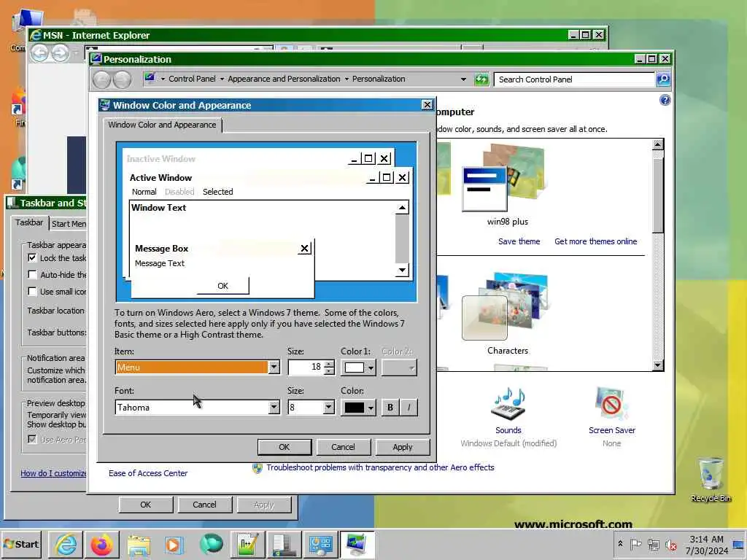Open Internet Explorer from the taskbar

coord(66,544)
